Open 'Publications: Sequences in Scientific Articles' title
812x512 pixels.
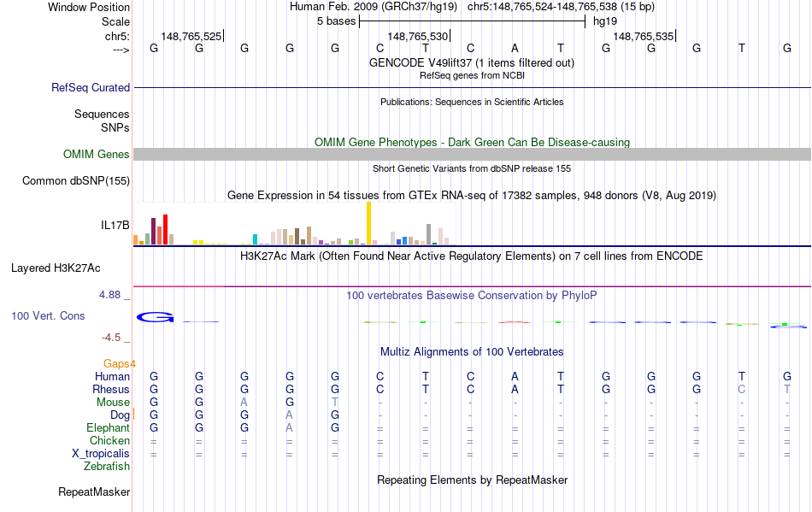pyautogui.click(x=472, y=102)
